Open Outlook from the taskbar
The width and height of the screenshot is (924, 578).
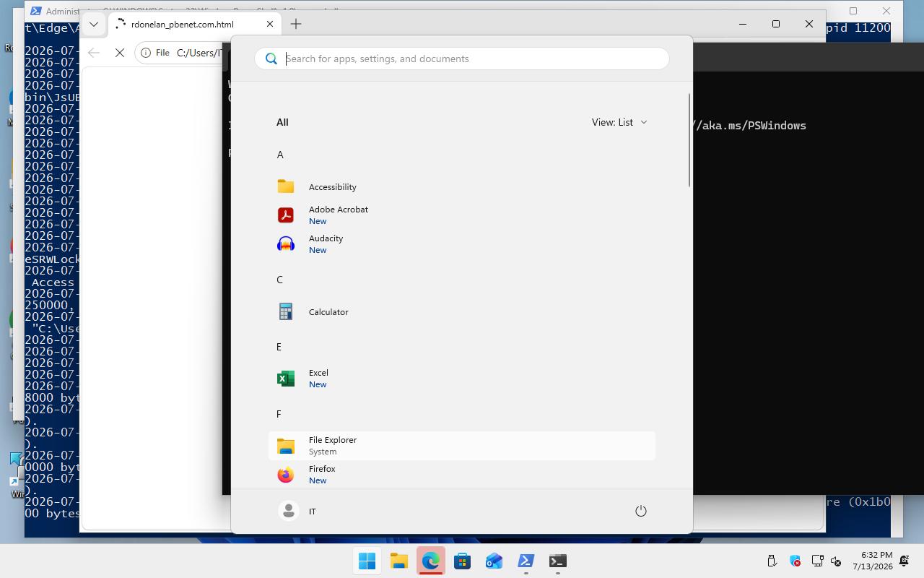(494, 561)
